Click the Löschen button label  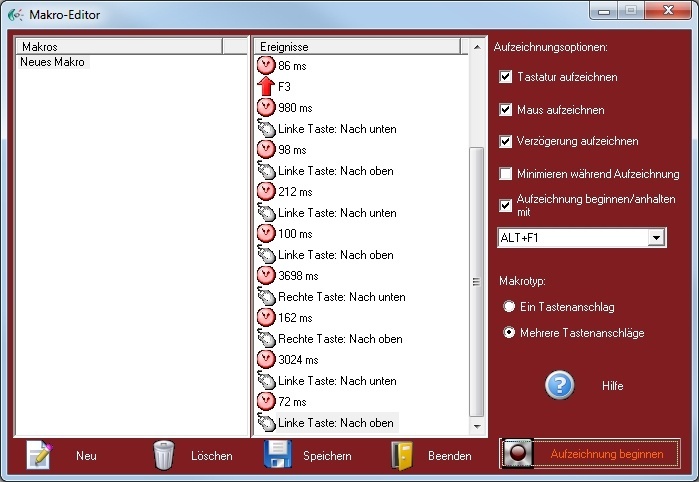tap(212, 456)
